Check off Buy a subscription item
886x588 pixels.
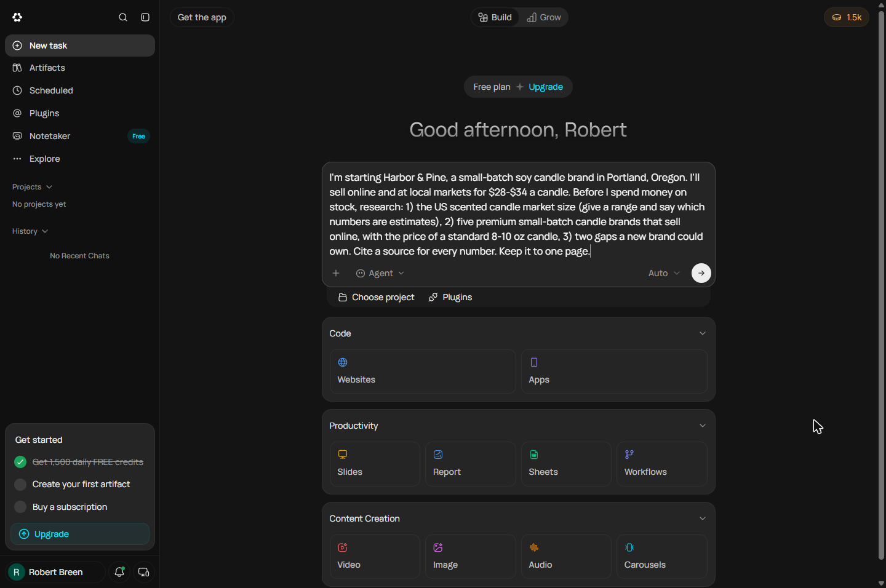tap(20, 507)
